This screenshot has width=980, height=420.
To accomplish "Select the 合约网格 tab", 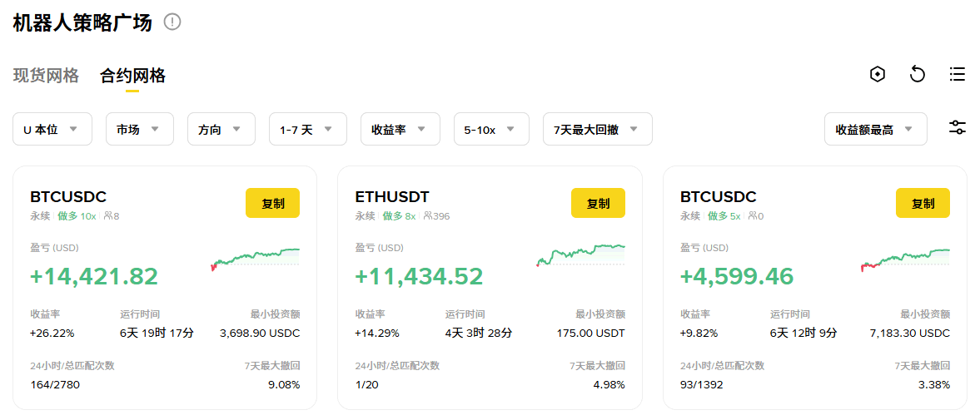I will (x=132, y=76).
